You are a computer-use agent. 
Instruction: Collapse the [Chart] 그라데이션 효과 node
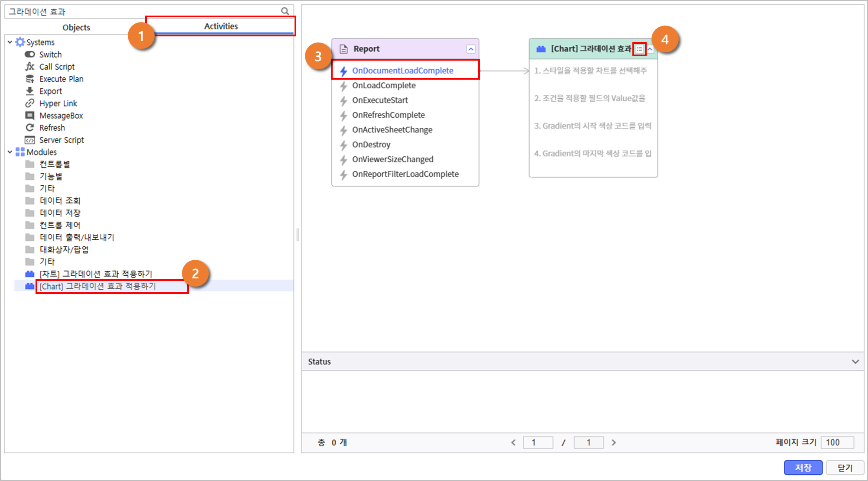pyautogui.click(x=650, y=49)
